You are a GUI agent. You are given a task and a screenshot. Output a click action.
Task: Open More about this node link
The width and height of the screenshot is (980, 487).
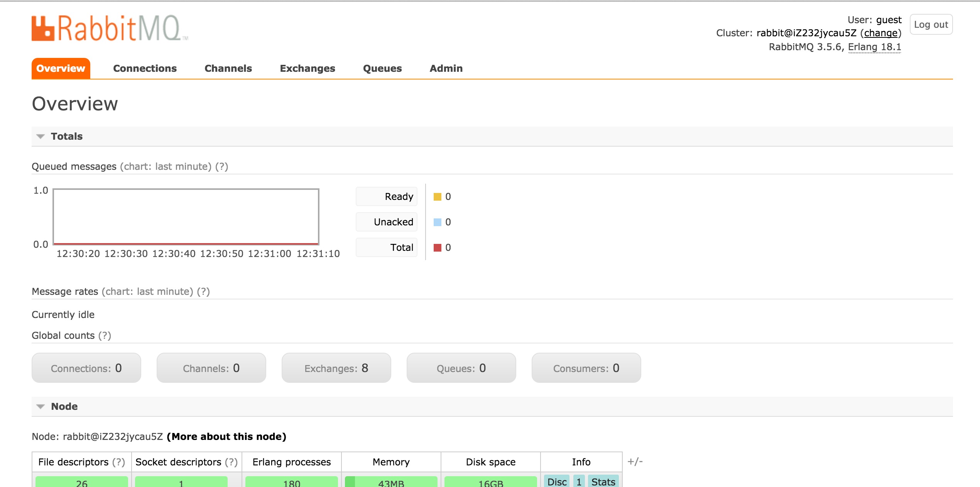[226, 437]
